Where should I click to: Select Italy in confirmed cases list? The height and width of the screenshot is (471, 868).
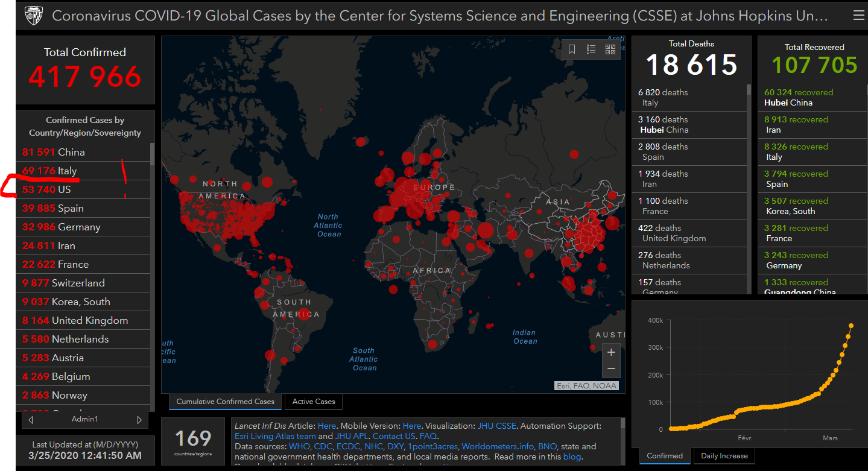click(67, 171)
